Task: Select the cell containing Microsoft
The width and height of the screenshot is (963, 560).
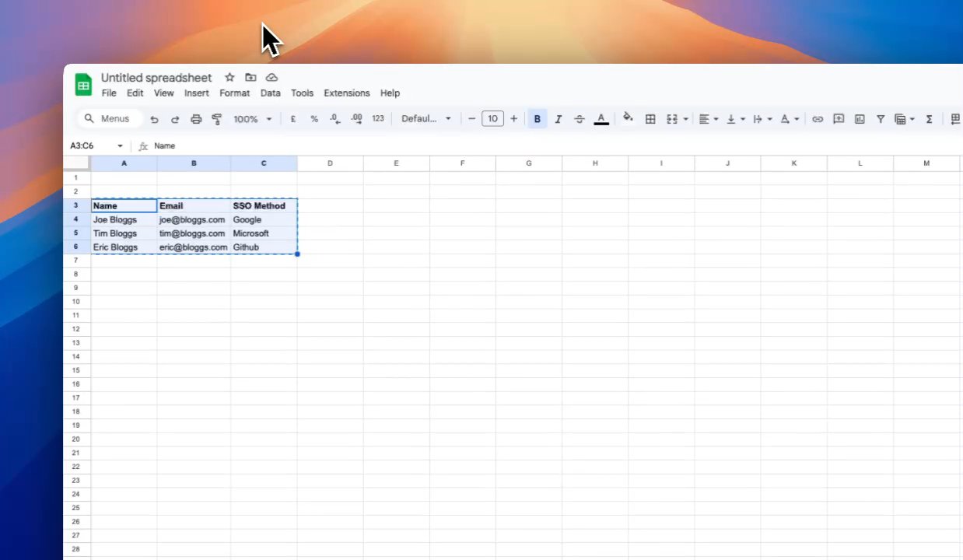Action: click(264, 233)
